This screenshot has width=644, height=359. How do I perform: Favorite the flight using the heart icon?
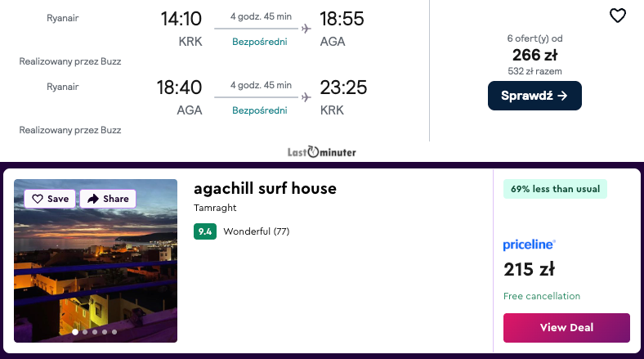pyautogui.click(x=618, y=16)
